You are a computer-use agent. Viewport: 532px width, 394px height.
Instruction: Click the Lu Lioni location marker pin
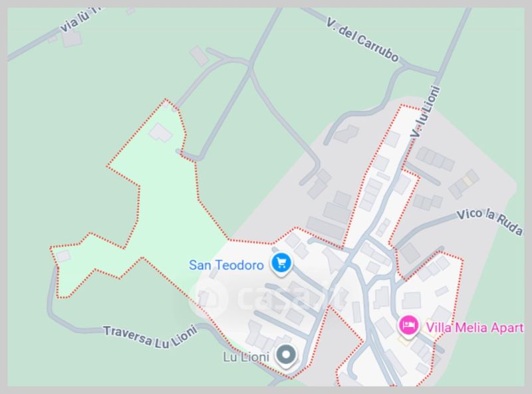click(286, 355)
